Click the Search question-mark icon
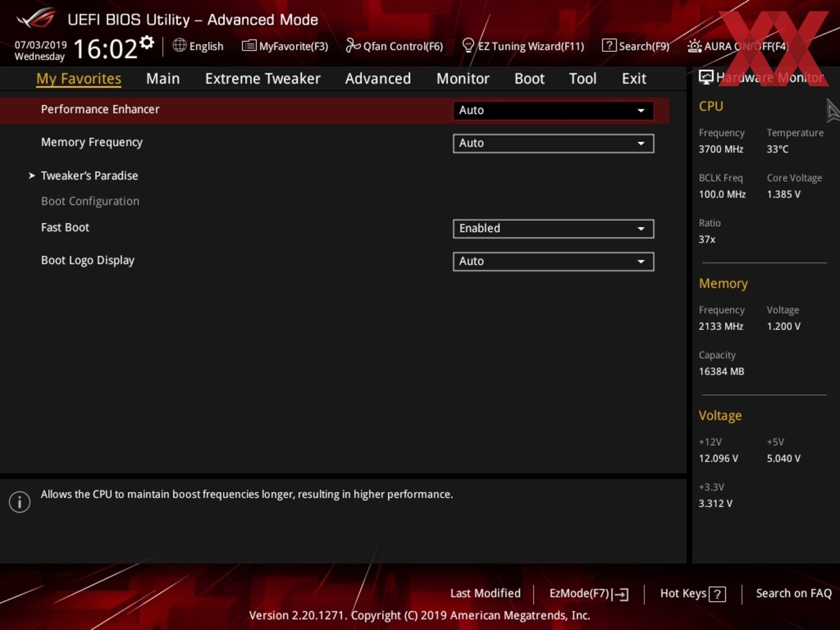 point(609,45)
